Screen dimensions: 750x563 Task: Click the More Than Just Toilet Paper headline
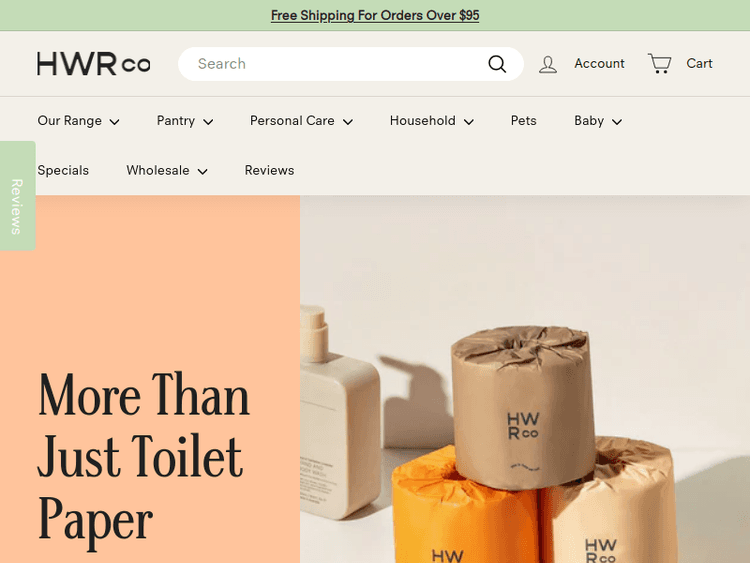tap(144, 456)
